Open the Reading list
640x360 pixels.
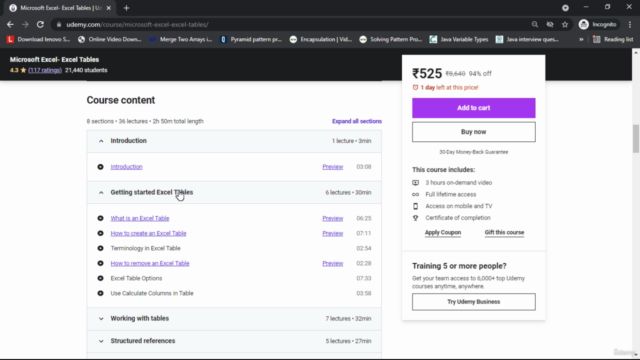coord(613,40)
